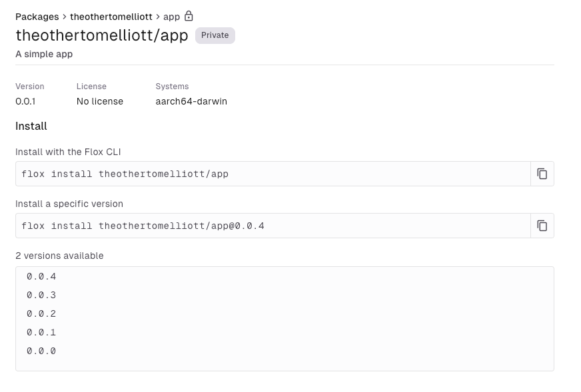Click the 'A simple app' description
Image resolution: width=581 pixels, height=392 pixels.
pyautogui.click(x=44, y=54)
